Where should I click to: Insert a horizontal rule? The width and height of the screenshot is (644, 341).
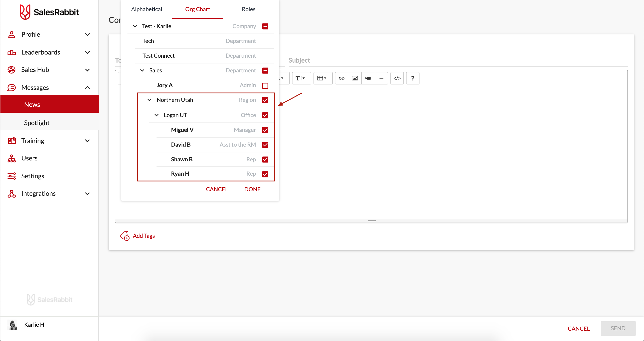(x=381, y=78)
